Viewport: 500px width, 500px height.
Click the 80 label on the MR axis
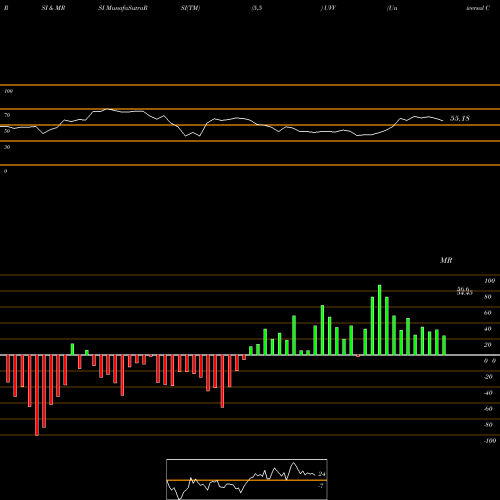pyautogui.click(x=488, y=297)
